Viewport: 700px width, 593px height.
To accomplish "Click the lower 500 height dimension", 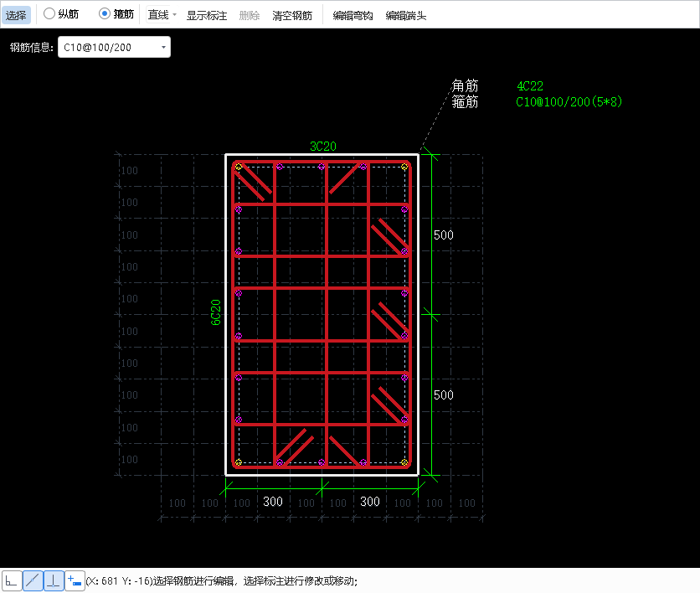I will [x=443, y=394].
